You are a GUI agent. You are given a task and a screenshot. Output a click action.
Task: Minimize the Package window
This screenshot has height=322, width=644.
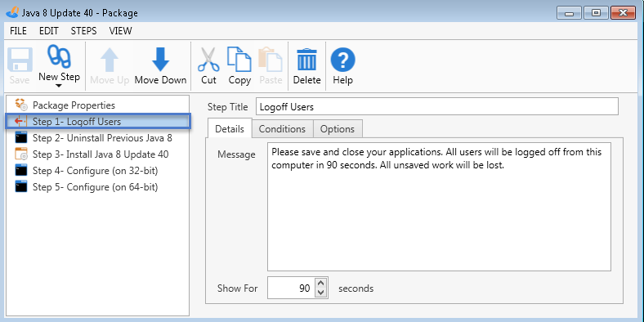(569, 13)
